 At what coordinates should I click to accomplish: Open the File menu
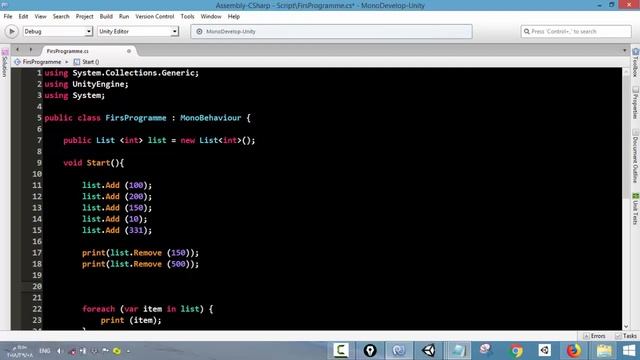pyautogui.click(x=8, y=16)
